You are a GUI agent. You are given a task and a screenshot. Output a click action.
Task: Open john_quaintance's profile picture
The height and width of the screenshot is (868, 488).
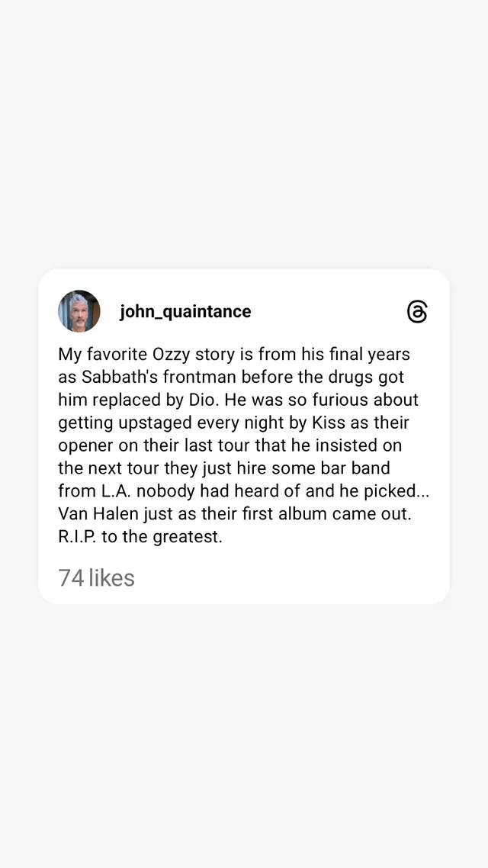(79, 311)
